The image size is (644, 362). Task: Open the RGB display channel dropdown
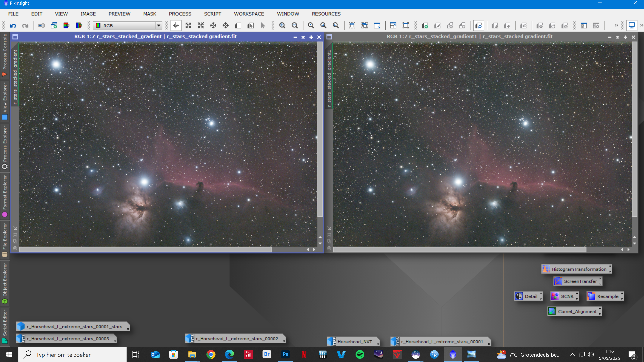tap(158, 25)
